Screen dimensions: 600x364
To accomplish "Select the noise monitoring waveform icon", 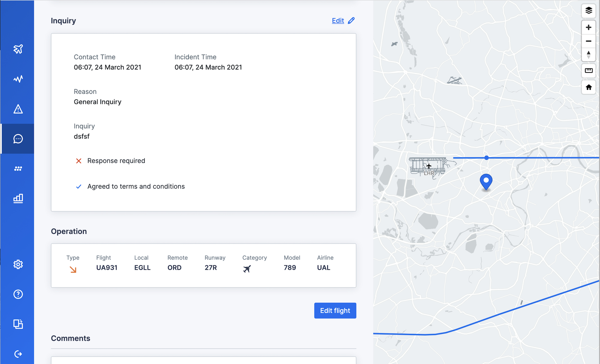I will (x=18, y=79).
